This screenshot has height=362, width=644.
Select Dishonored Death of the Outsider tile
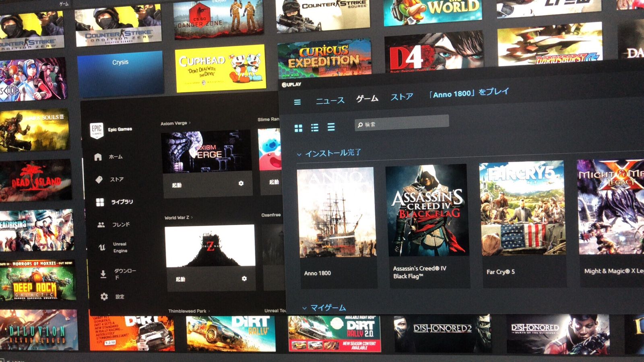point(558,334)
